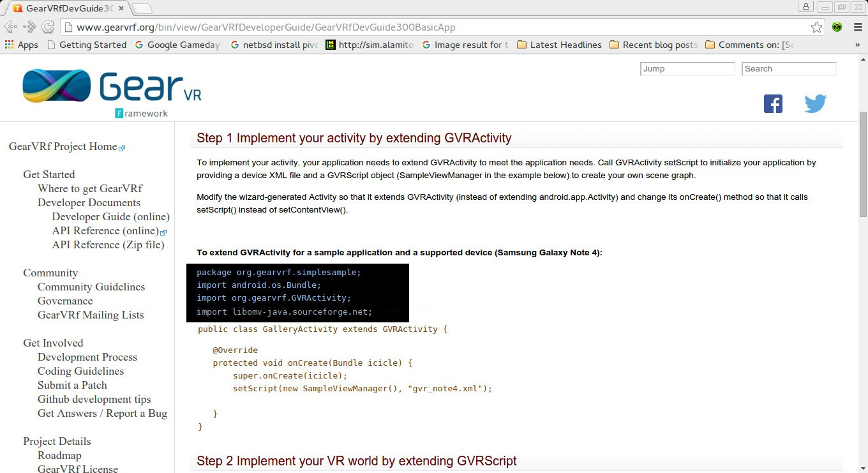Open the Apps bookmark shortcut

(x=21, y=45)
